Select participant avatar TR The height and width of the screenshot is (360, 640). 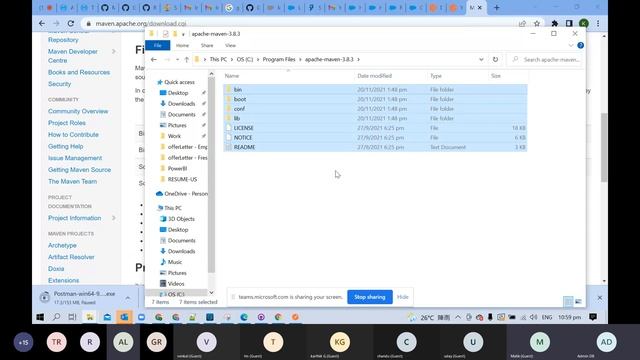tap(56, 342)
